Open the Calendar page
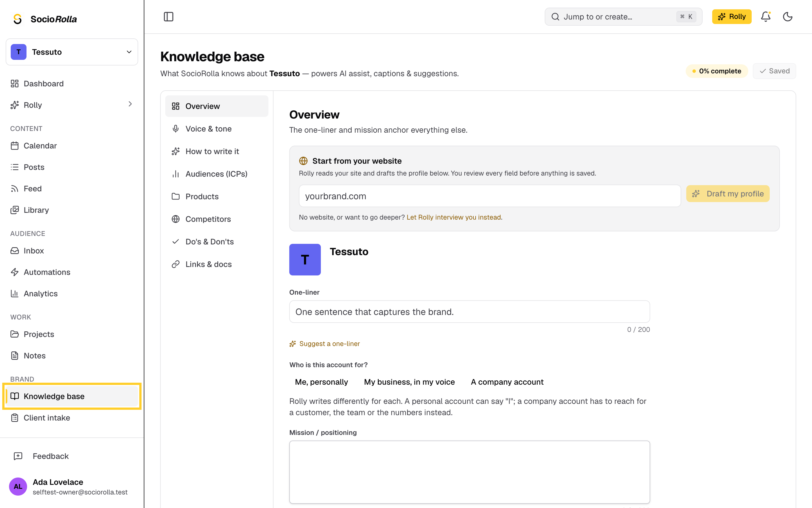The width and height of the screenshot is (812, 508). (x=72, y=145)
